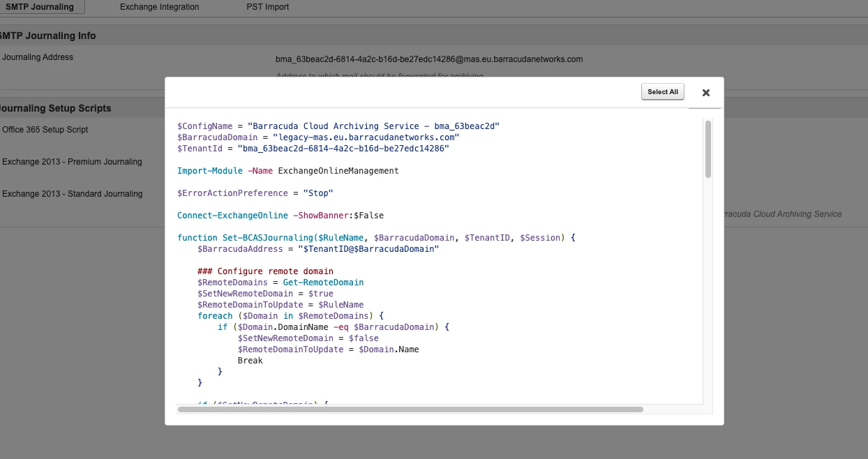Click the Select All button
This screenshot has width=868, height=459.
[x=663, y=92]
